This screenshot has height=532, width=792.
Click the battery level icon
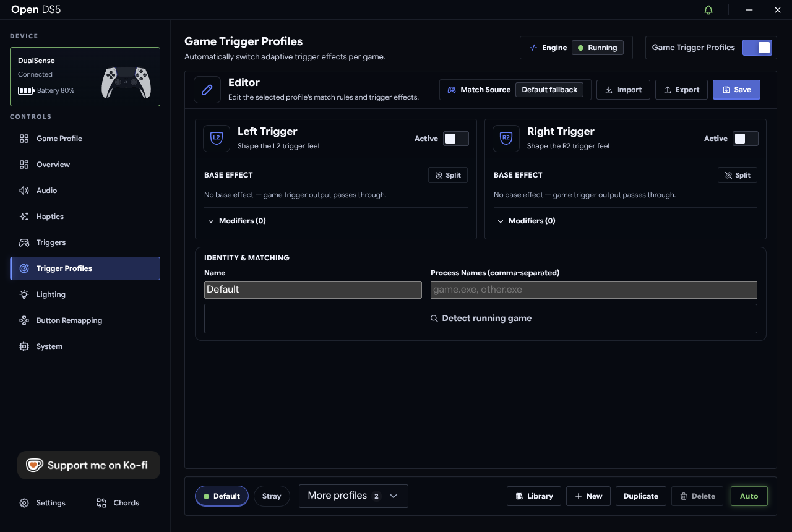[x=26, y=90]
